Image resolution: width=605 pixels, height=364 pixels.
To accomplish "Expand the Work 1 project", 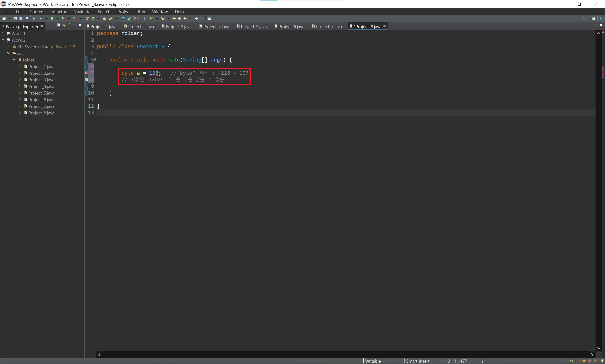I will 3,33.
